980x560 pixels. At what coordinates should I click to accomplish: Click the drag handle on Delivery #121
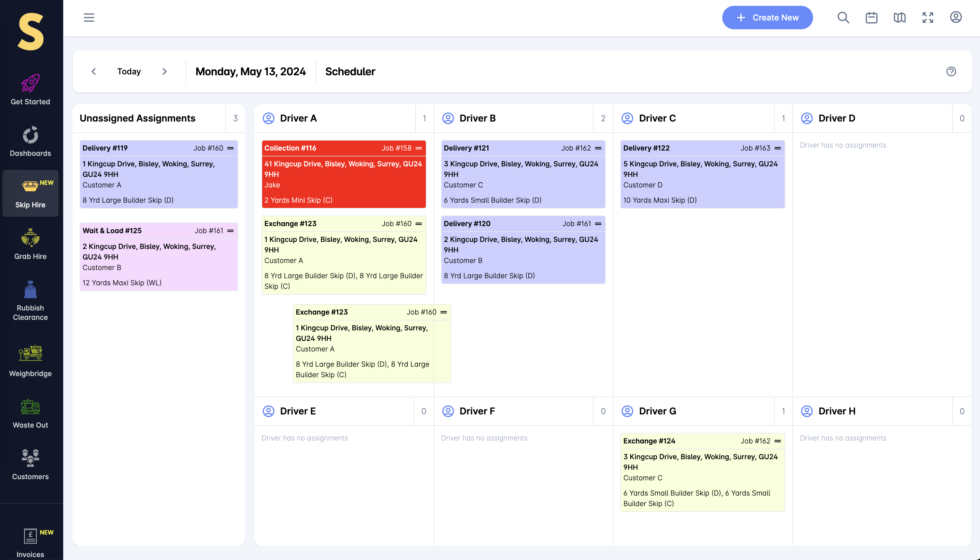[x=598, y=148]
